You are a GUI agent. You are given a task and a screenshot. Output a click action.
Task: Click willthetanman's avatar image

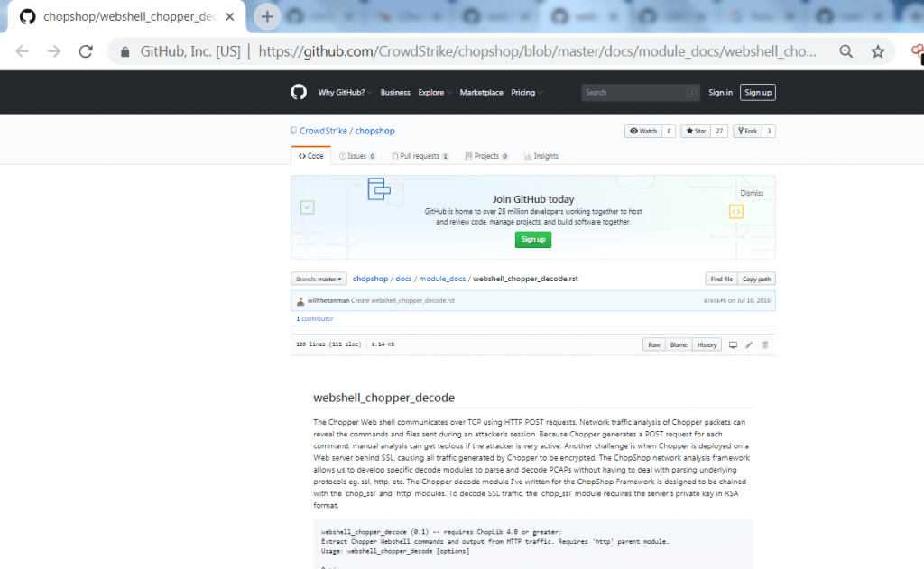pos(300,301)
